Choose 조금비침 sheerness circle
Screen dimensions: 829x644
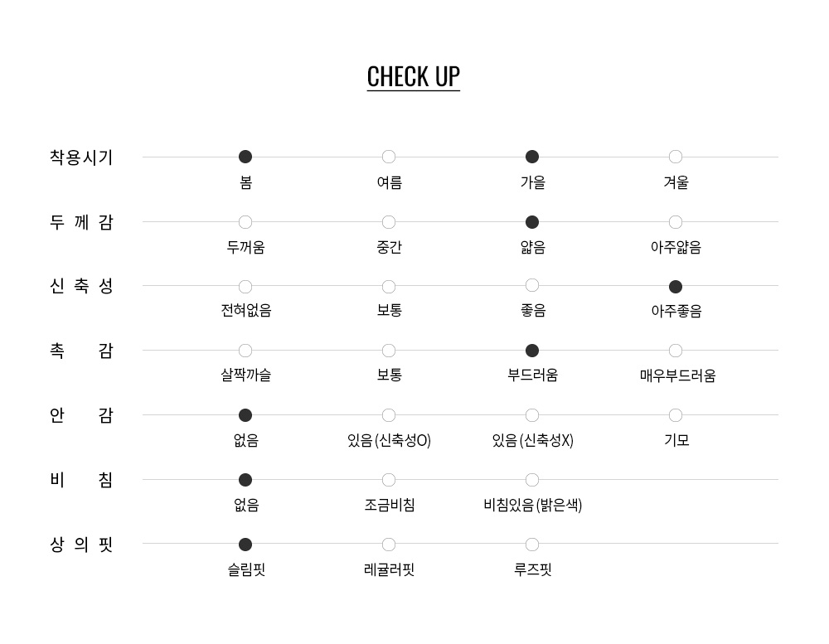(x=389, y=480)
